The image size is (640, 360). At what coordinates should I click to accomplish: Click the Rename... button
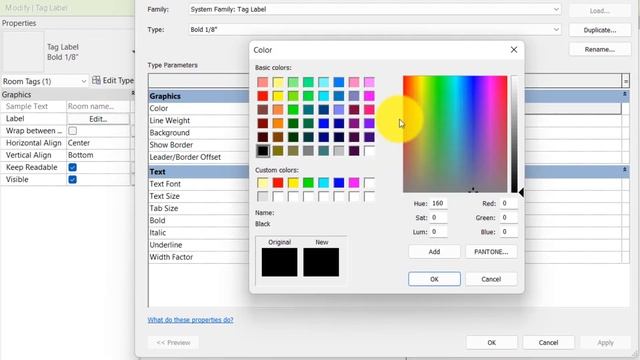(600, 49)
